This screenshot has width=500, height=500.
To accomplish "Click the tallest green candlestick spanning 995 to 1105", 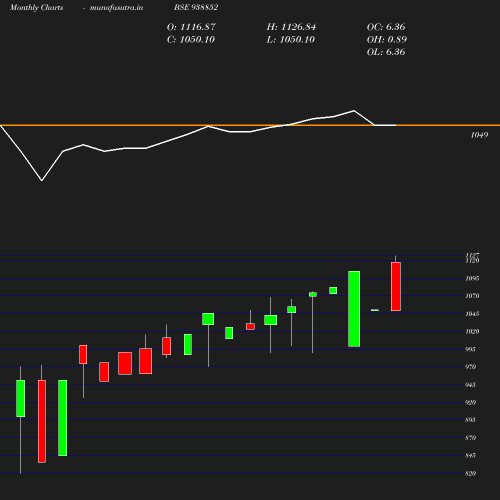I will tap(354, 309).
